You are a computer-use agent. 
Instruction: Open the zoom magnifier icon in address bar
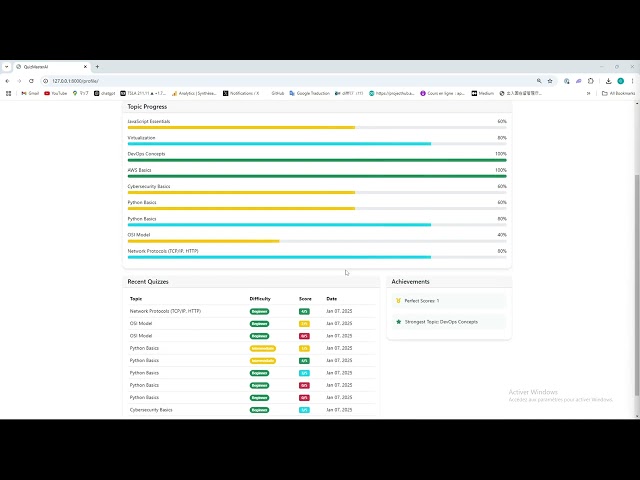click(539, 81)
